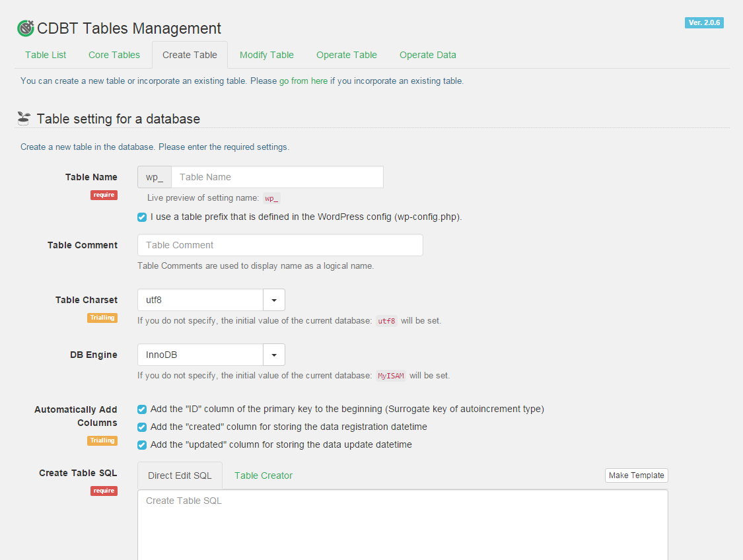Toggle the WordPress table prefix checkbox
743x560 pixels.
pyautogui.click(x=142, y=217)
